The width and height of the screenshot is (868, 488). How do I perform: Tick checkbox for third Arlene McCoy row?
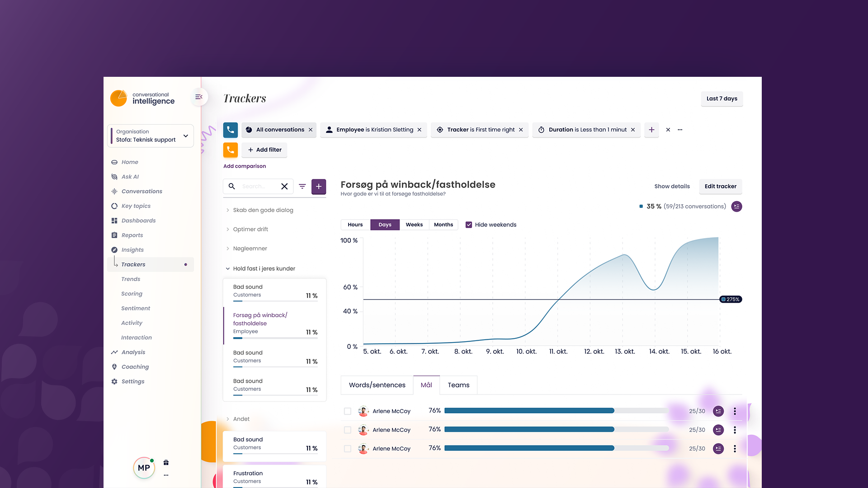(348, 449)
